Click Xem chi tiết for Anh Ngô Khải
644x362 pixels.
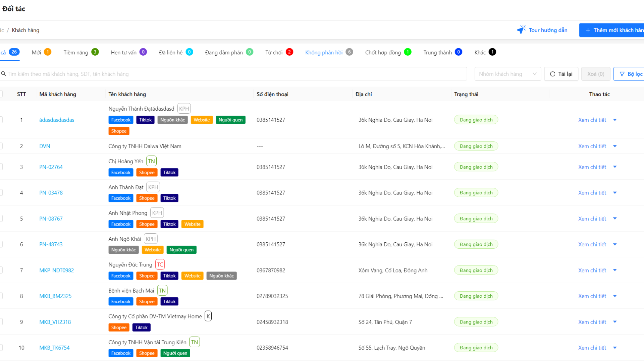click(x=592, y=244)
